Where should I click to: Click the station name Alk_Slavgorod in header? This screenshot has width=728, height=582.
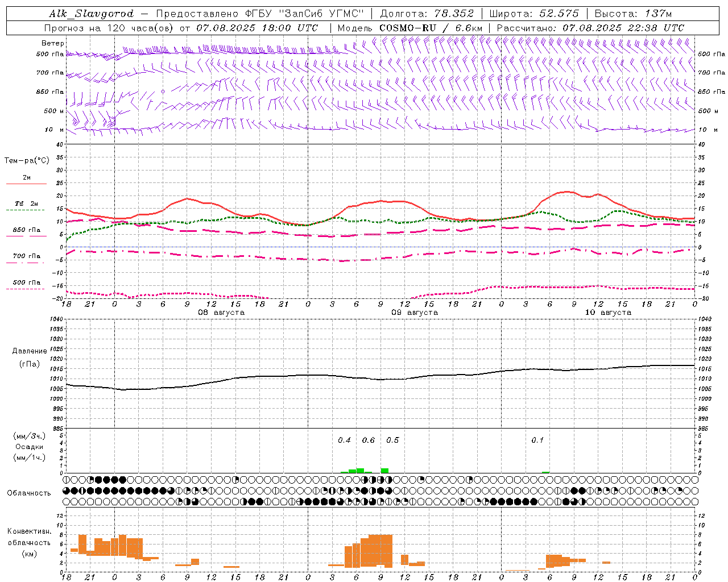[x=91, y=14]
